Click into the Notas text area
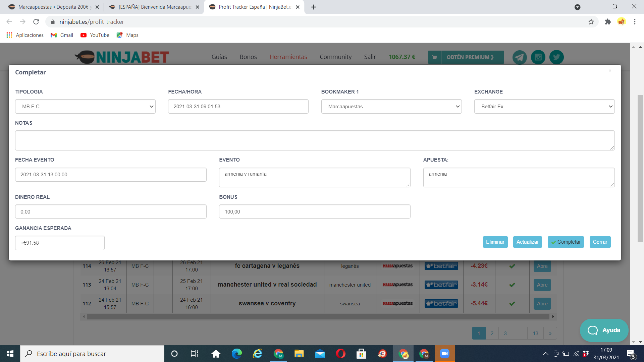644x362 pixels. point(314,140)
